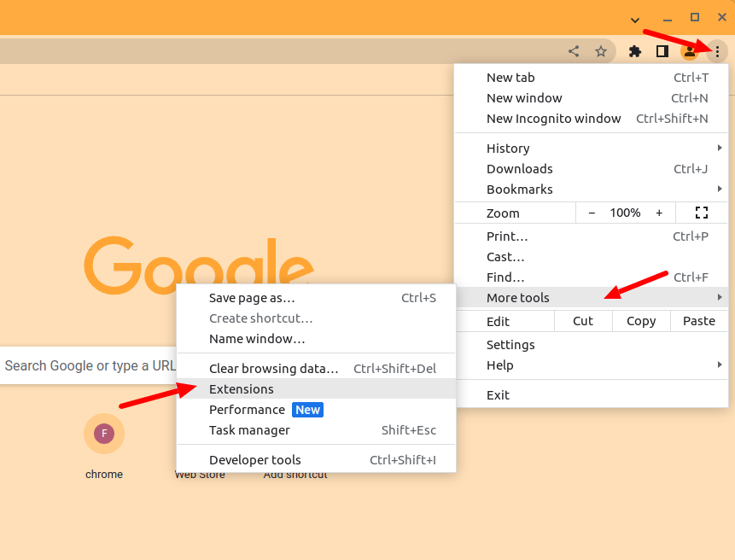
Task: Expand the Bookmarks submenu
Action: pos(591,190)
